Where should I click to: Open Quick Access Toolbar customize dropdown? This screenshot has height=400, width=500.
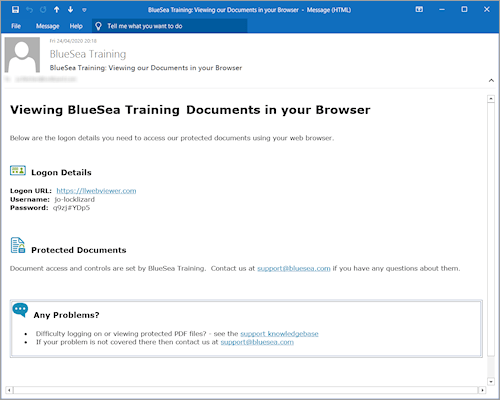click(84, 10)
